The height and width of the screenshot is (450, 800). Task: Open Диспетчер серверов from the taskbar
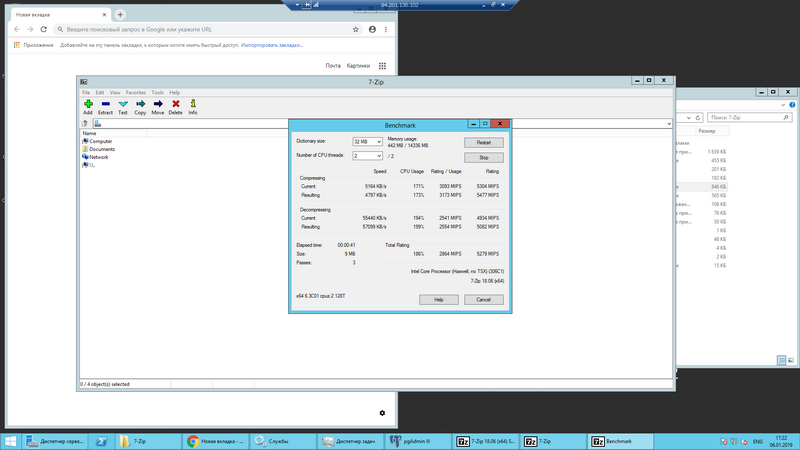(55, 441)
